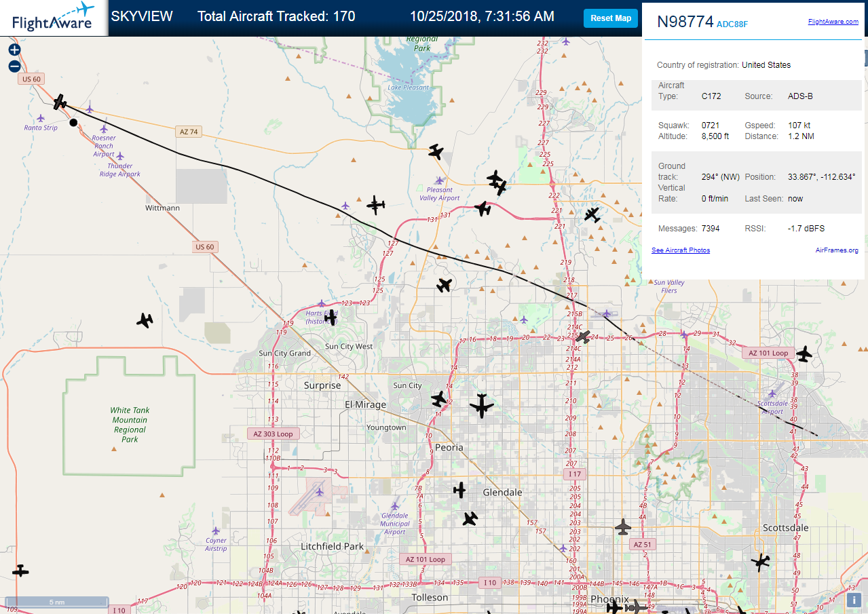This screenshot has width=868, height=614.
Task: Select aircraft icon south of Lake Pleasant
Action: coord(436,152)
